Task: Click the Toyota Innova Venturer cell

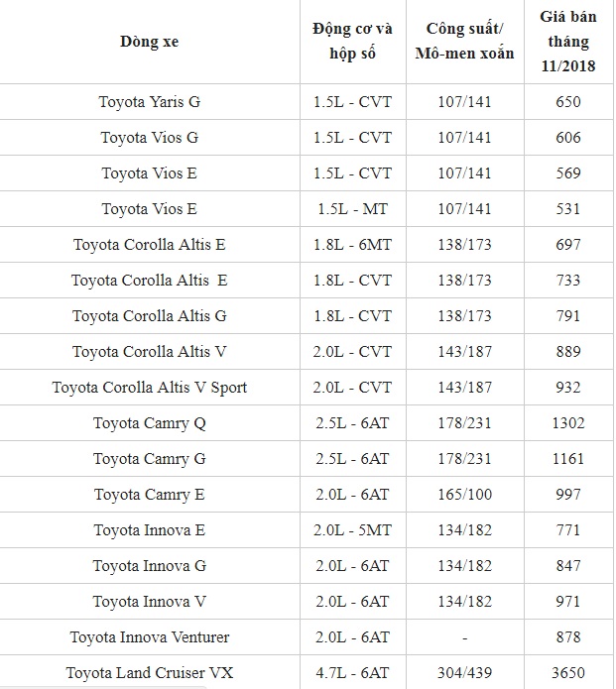Action: click(x=150, y=636)
